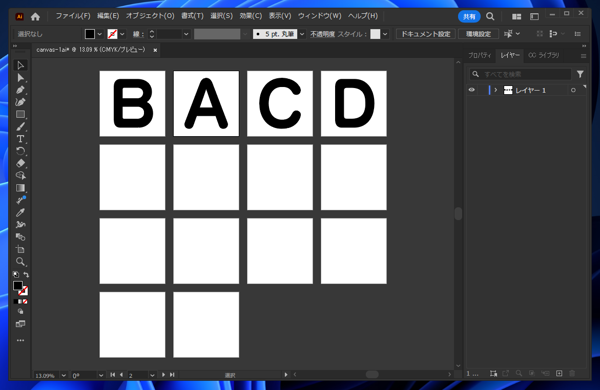Click the layer filter funnel icon

(580, 74)
